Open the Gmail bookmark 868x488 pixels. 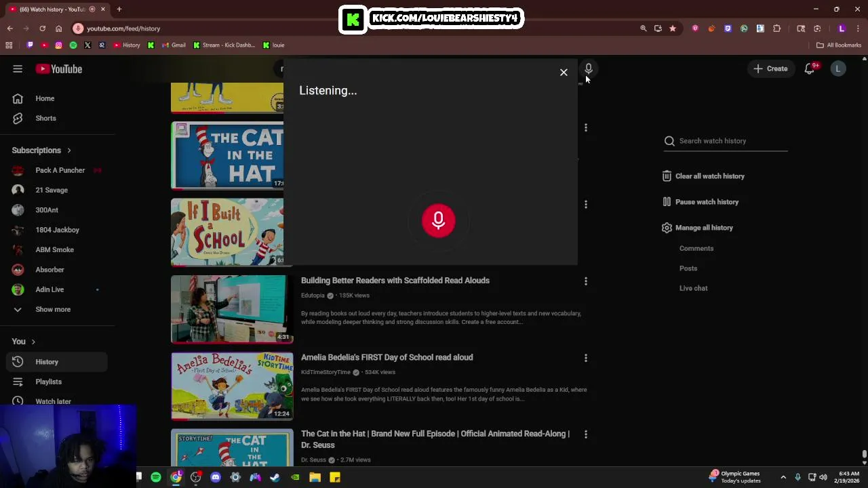[x=174, y=45]
